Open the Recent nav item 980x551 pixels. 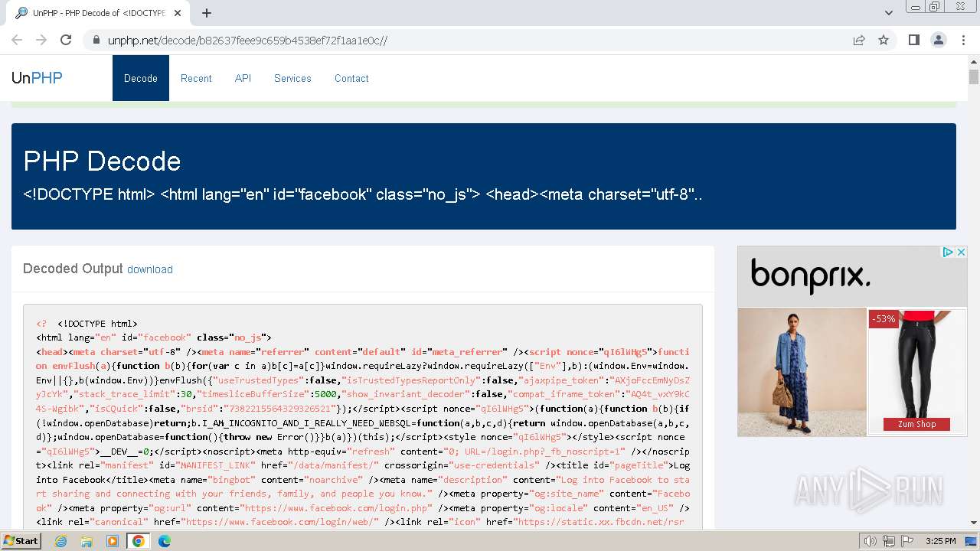[196, 78]
